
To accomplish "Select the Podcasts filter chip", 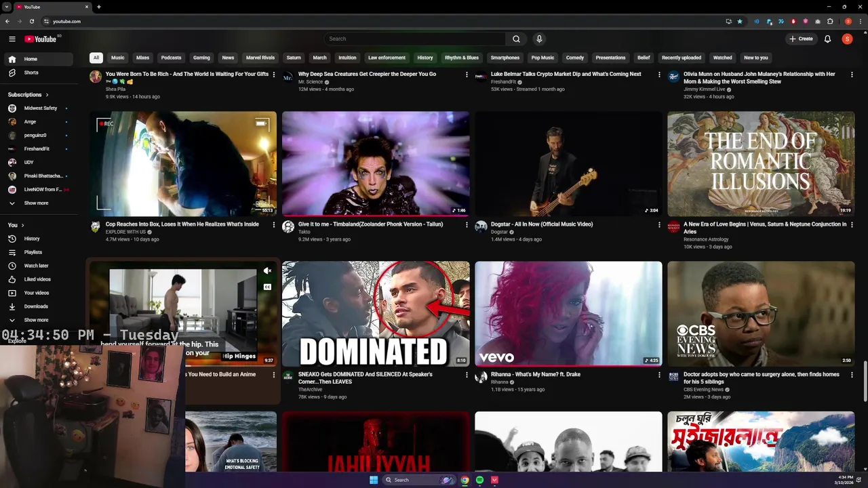I will pyautogui.click(x=171, y=58).
